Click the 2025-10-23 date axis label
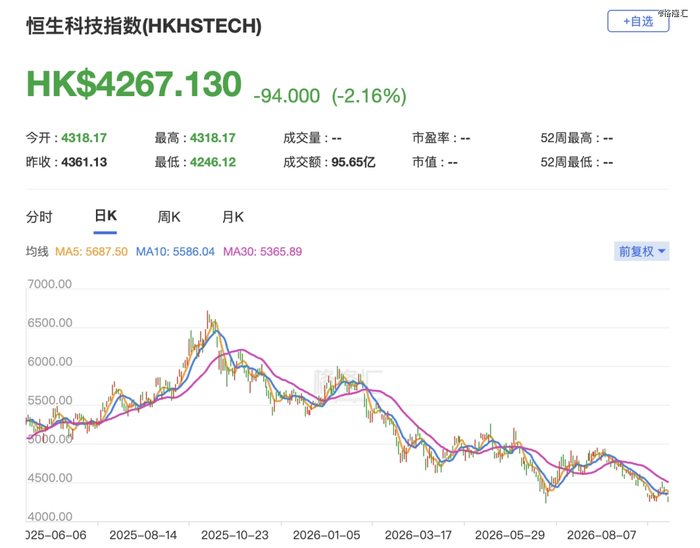700x548 pixels. tap(235, 535)
